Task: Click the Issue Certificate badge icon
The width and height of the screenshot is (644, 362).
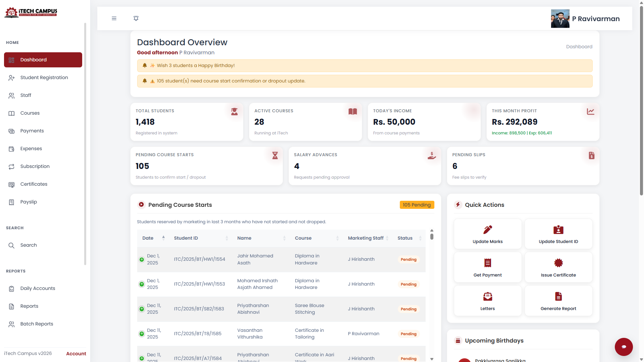Action: 558,263
